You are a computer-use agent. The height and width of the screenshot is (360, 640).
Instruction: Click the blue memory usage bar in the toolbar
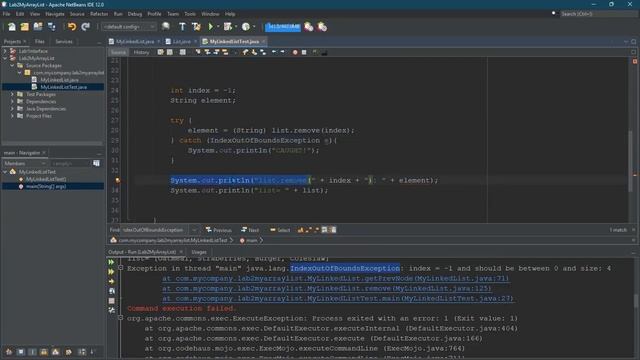282,27
